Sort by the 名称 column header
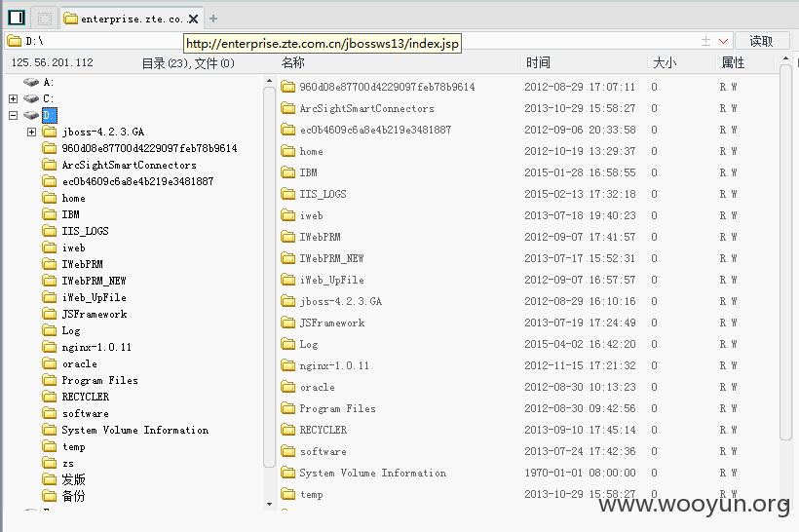This screenshot has width=799, height=532. coord(292,62)
